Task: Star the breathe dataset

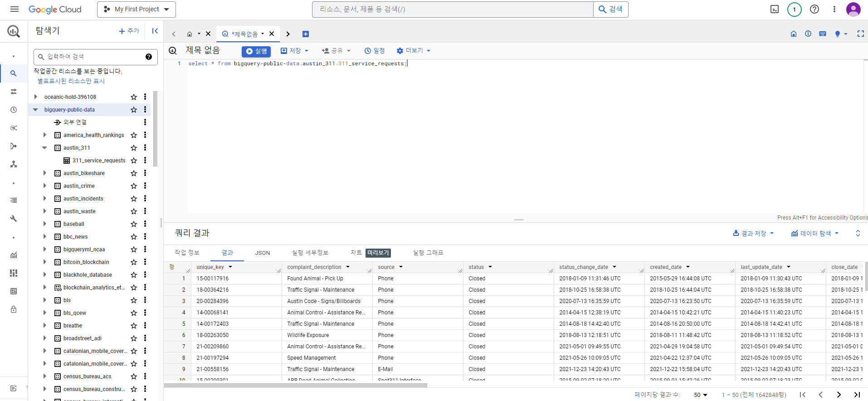Action: [x=134, y=326]
